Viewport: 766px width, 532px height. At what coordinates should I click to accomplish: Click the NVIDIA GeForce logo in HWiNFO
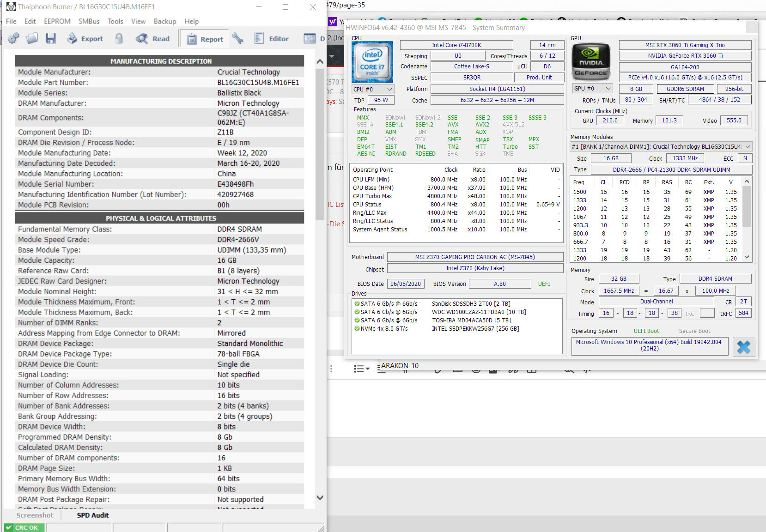[591, 61]
